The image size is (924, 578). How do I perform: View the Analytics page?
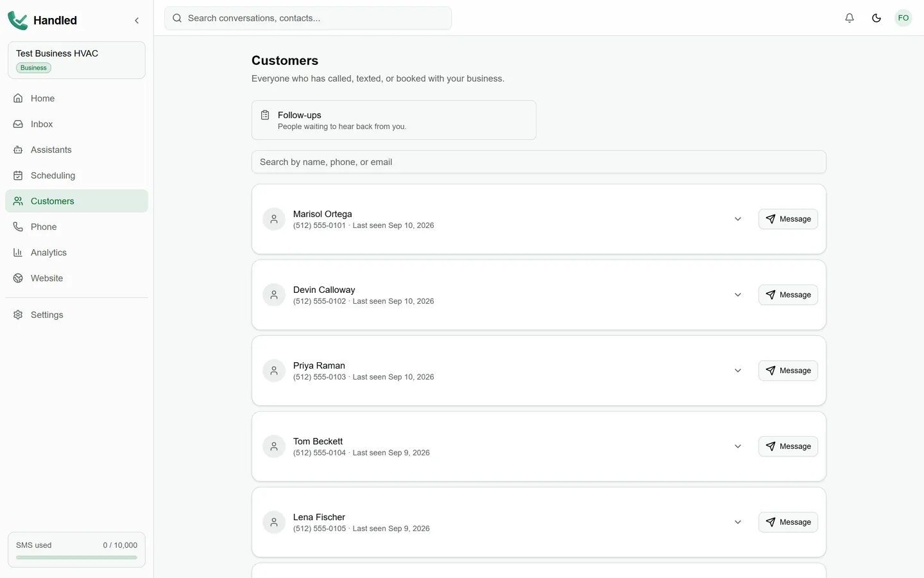[x=76, y=252]
